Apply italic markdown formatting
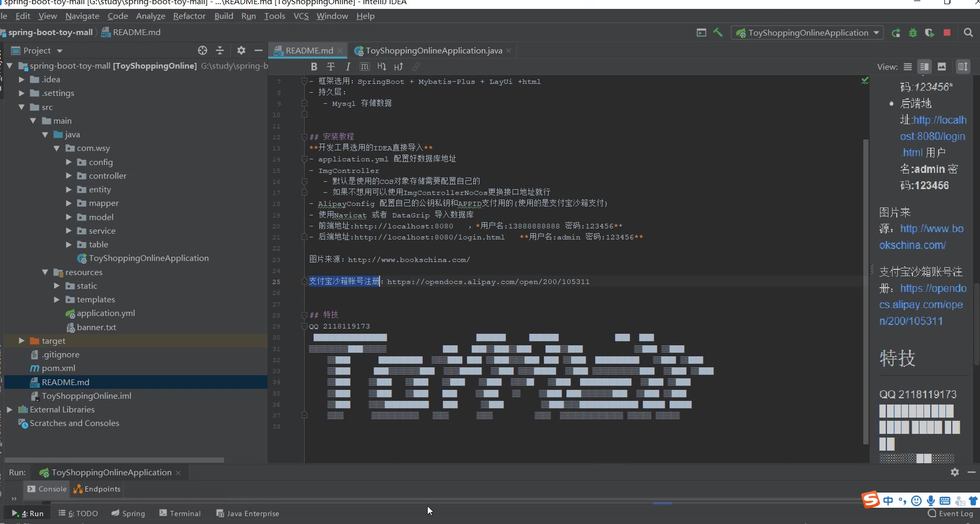 (348, 67)
